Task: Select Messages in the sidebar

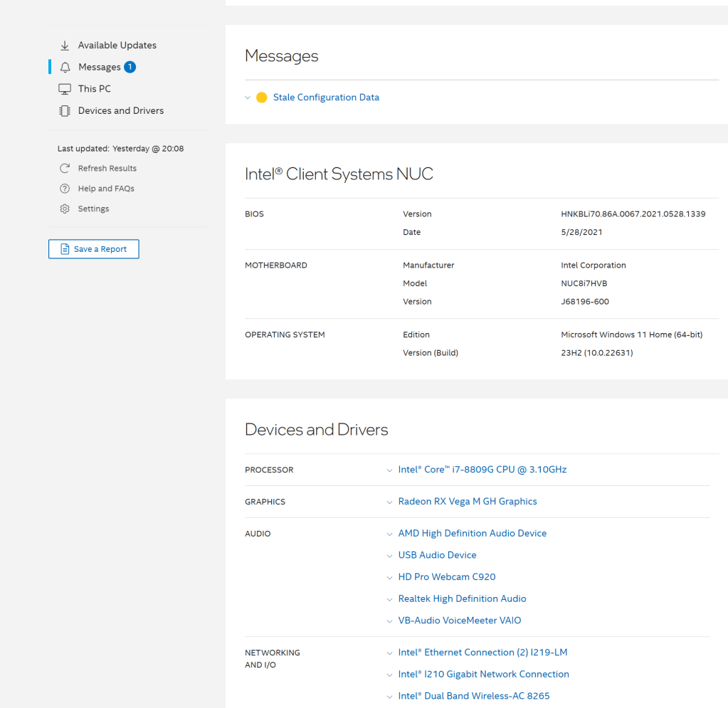Action: click(100, 68)
